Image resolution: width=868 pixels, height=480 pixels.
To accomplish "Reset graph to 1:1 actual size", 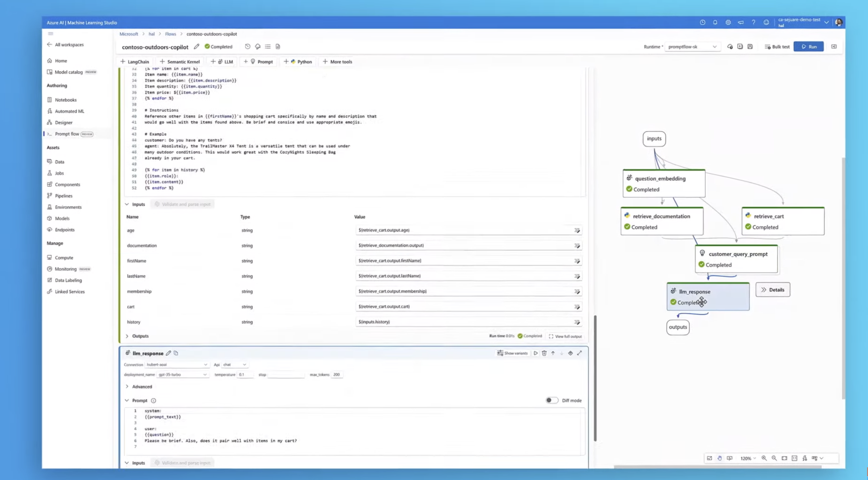I will tap(795, 458).
